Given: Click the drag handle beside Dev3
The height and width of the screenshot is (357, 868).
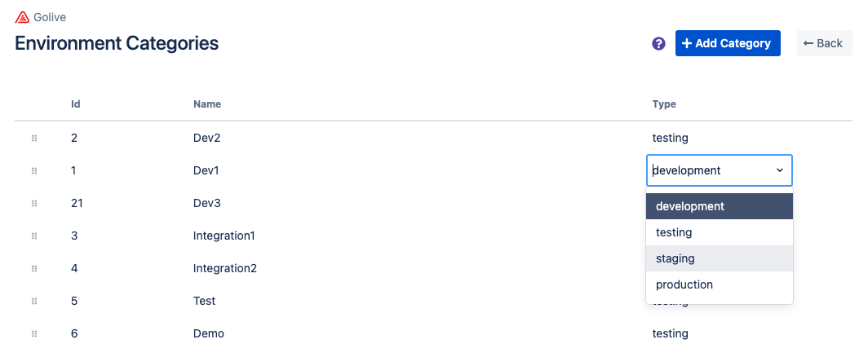Looking at the screenshot, I should (x=34, y=204).
